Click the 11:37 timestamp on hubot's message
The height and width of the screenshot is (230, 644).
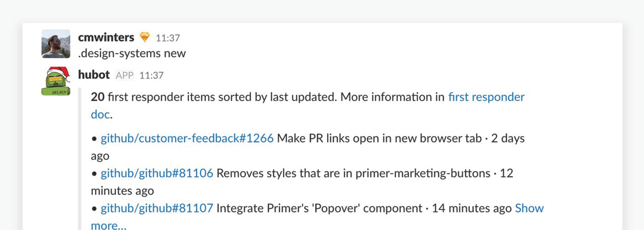click(x=151, y=75)
